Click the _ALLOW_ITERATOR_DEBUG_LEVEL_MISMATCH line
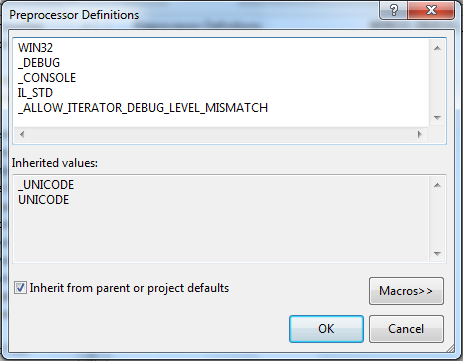The image size is (463, 361). pyautogui.click(x=143, y=108)
